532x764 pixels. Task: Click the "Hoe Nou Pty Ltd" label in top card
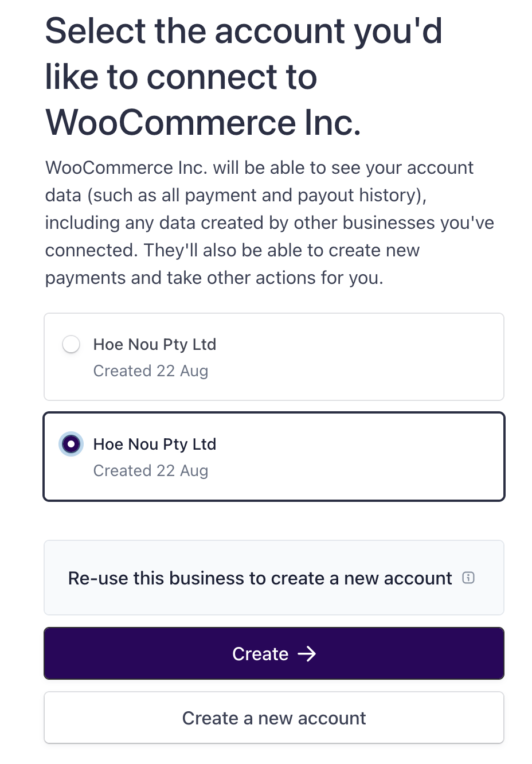pos(154,344)
